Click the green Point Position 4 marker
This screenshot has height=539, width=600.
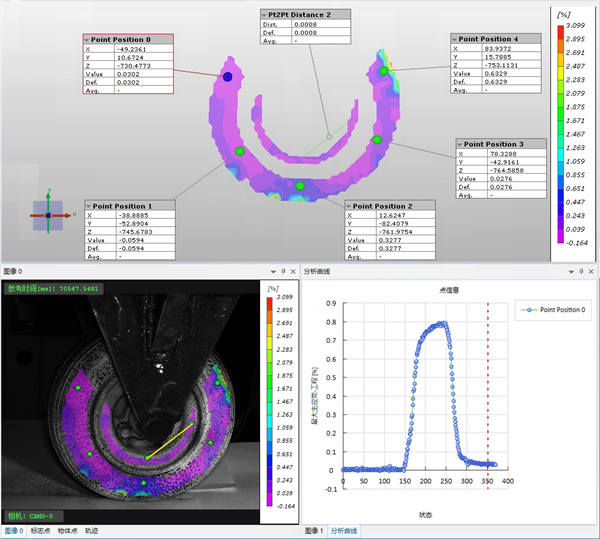point(383,71)
